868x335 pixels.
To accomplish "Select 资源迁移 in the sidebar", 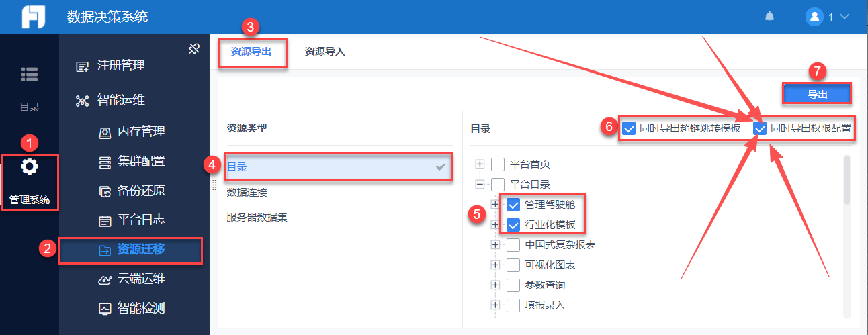I will [x=141, y=250].
